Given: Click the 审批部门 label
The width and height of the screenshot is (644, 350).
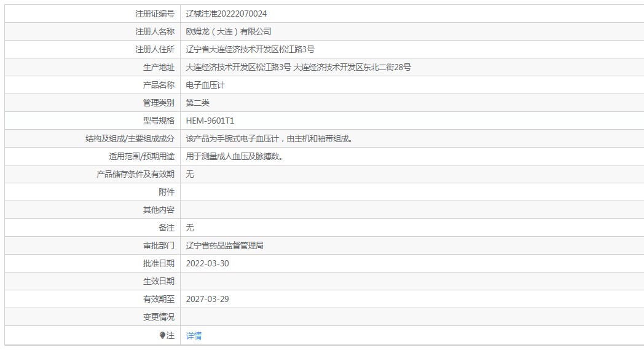Looking at the screenshot, I should [159, 245].
